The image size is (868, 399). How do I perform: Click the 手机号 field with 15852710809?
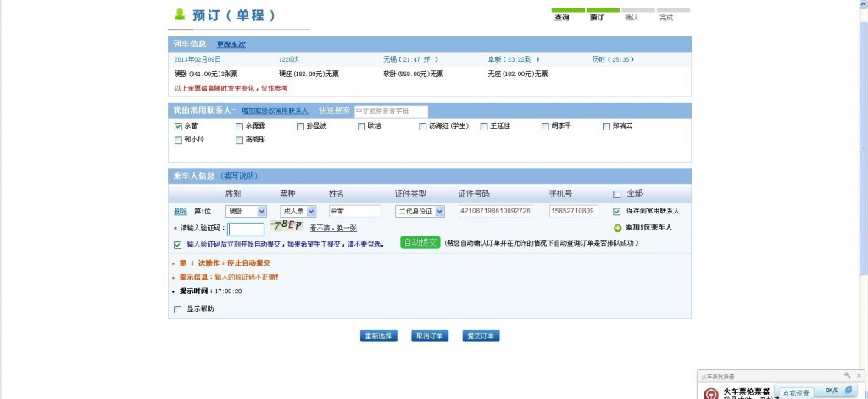pos(574,211)
